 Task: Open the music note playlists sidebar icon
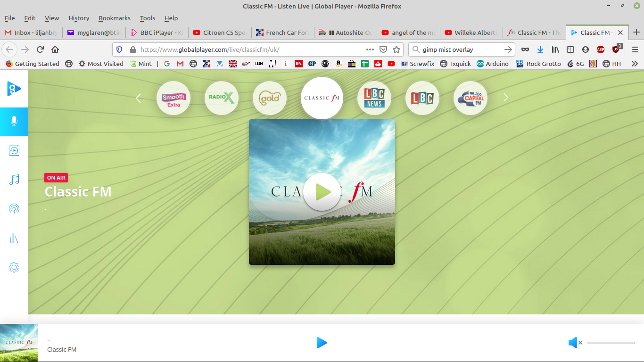pyautogui.click(x=14, y=180)
